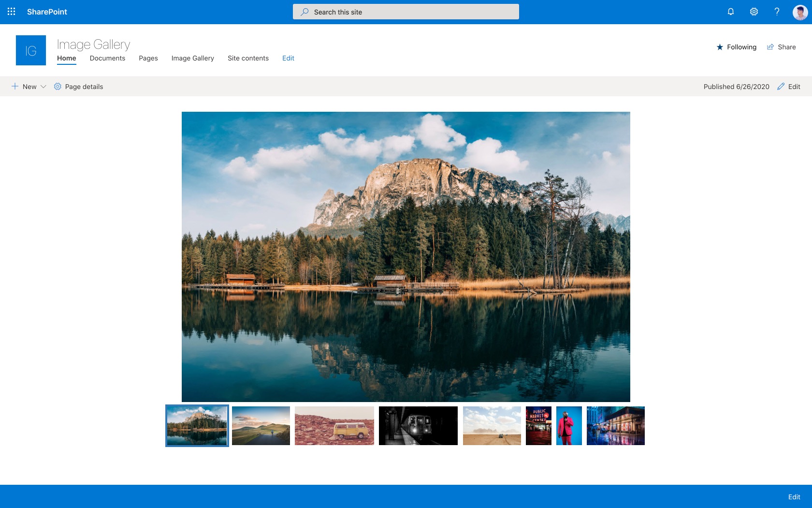Viewport: 812px width, 508px height.
Task: Open the settings gear in header
Action: pos(754,12)
